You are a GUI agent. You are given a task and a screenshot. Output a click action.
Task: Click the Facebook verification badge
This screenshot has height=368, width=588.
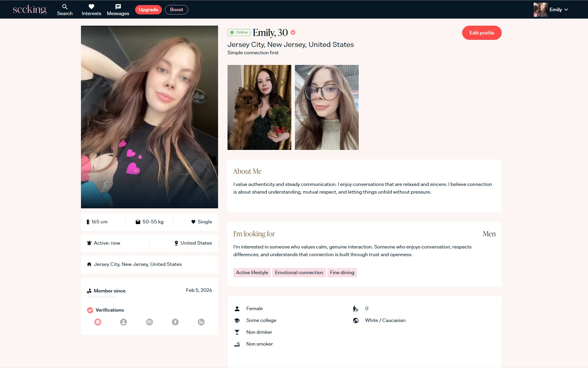tap(175, 322)
